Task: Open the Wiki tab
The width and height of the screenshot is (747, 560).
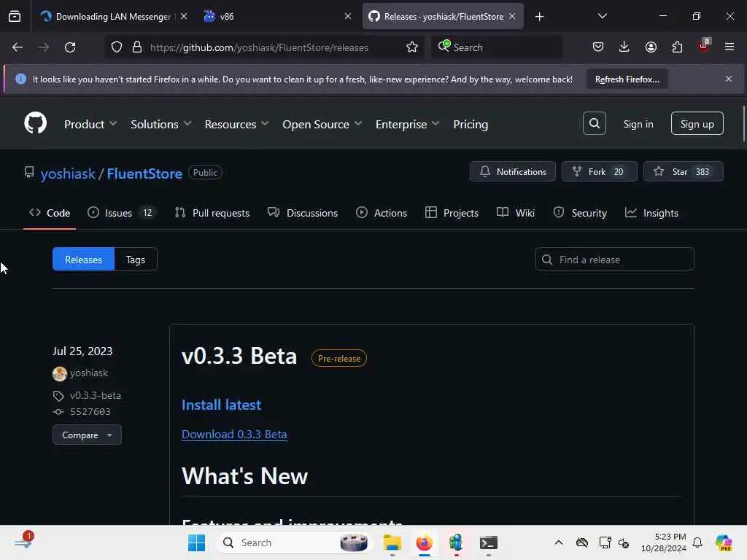Action: [x=516, y=213]
